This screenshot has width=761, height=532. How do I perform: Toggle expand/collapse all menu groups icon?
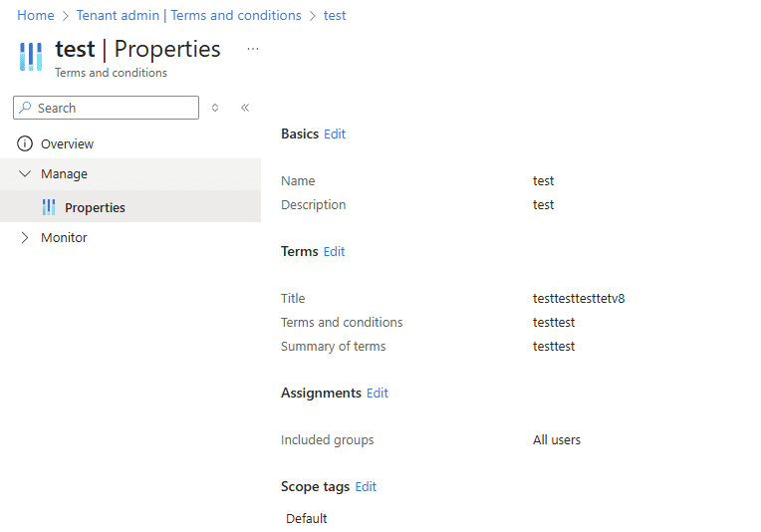(x=215, y=108)
